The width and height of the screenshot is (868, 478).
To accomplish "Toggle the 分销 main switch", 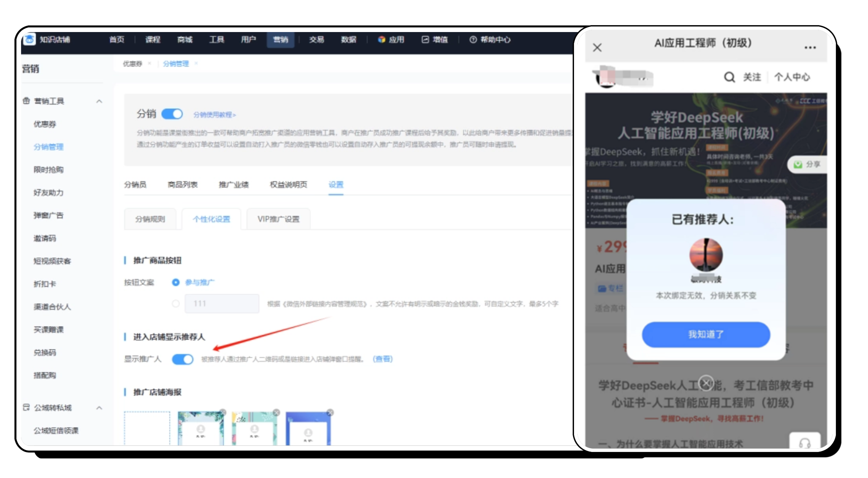I will click(172, 114).
